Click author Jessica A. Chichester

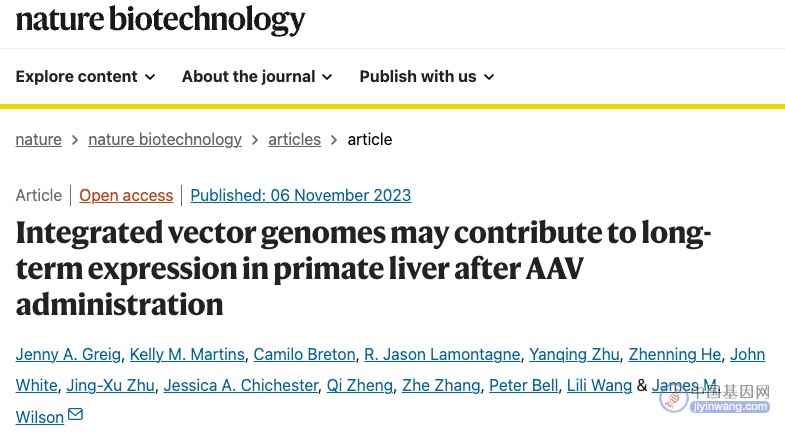(x=241, y=385)
